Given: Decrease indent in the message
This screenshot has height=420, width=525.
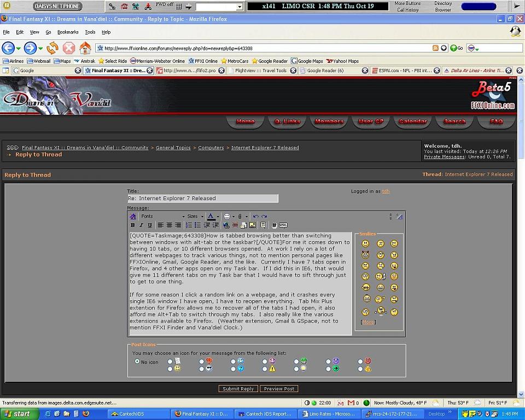Looking at the screenshot, I should click(207, 225).
